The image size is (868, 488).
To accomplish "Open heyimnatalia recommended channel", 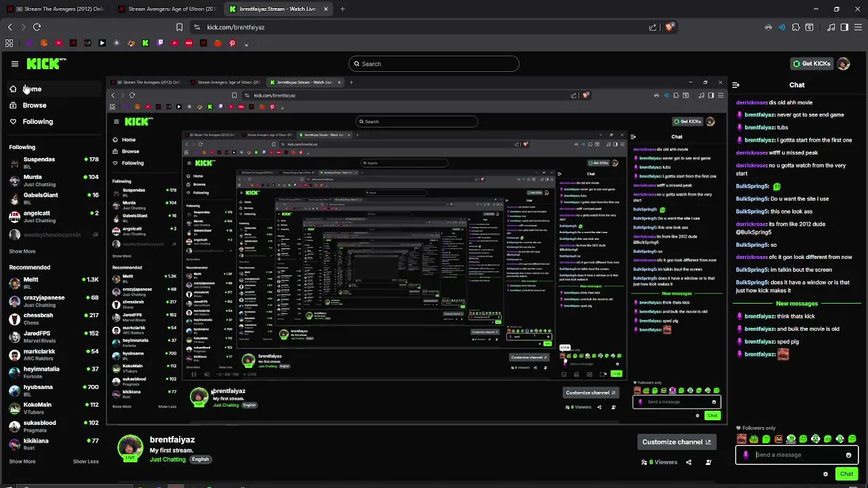I will tap(53, 372).
